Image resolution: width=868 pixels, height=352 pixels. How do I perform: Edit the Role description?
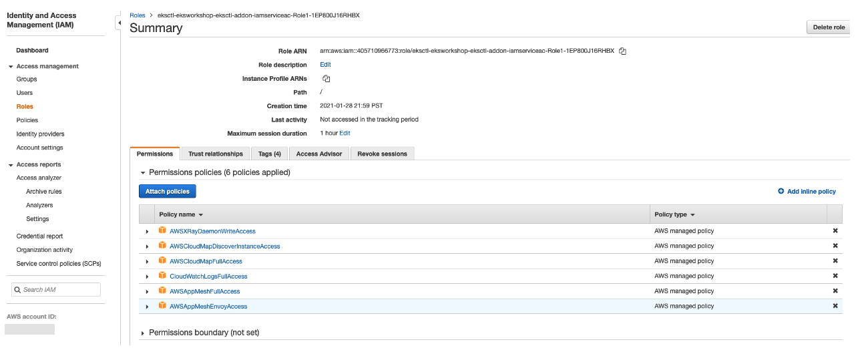click(x=325, y=65)
